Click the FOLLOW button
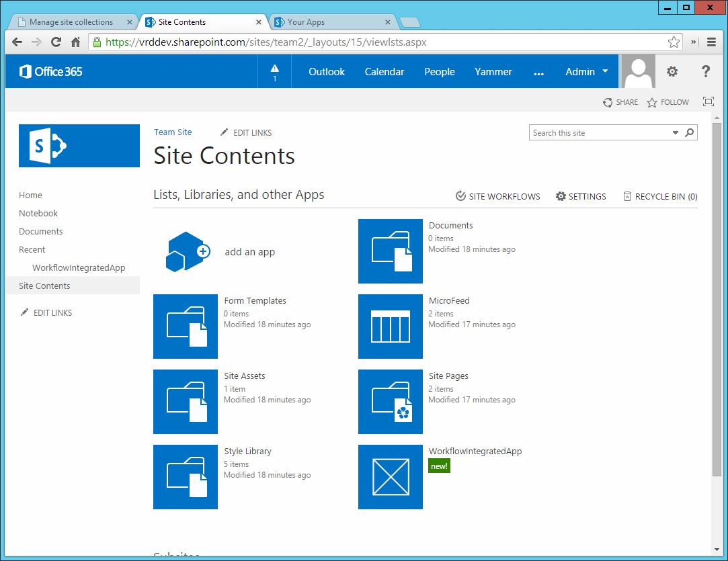The width and height of the screenshot is (728, 561). coord(668,102)
